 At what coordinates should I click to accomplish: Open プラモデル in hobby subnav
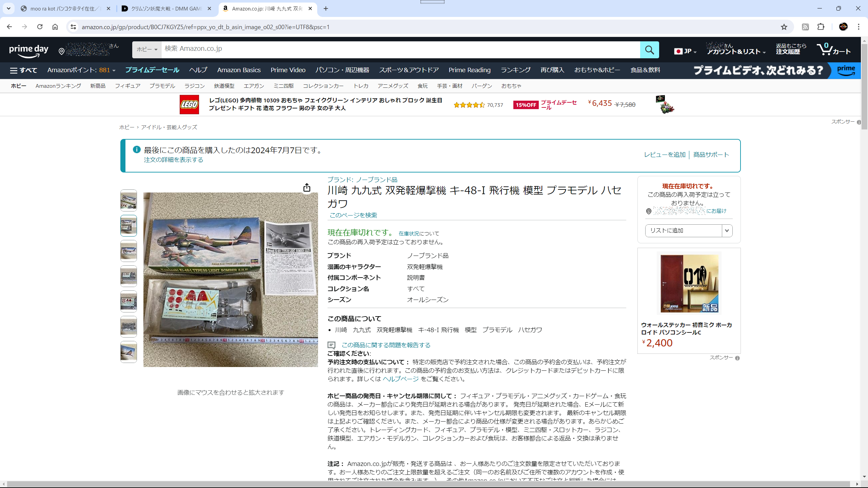[162, 86]
